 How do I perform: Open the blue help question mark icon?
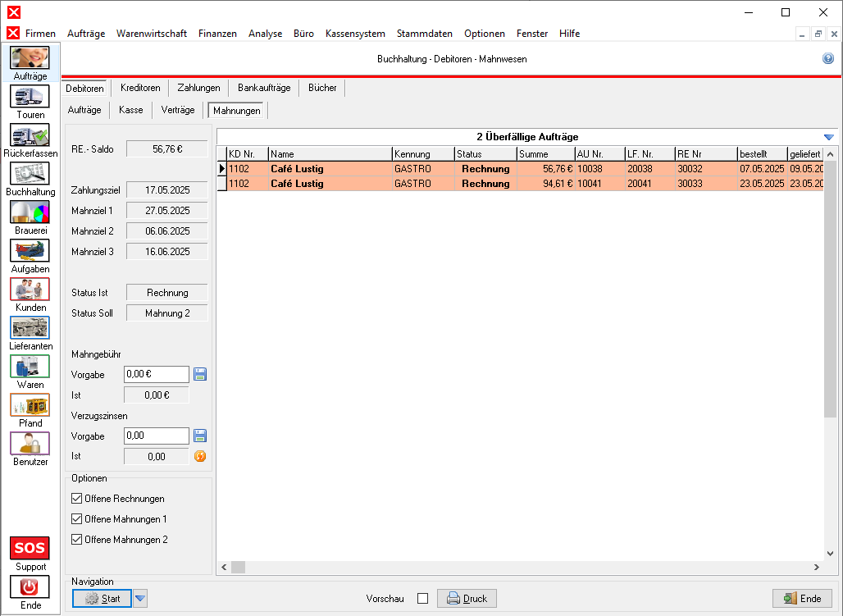click(828, 59)
